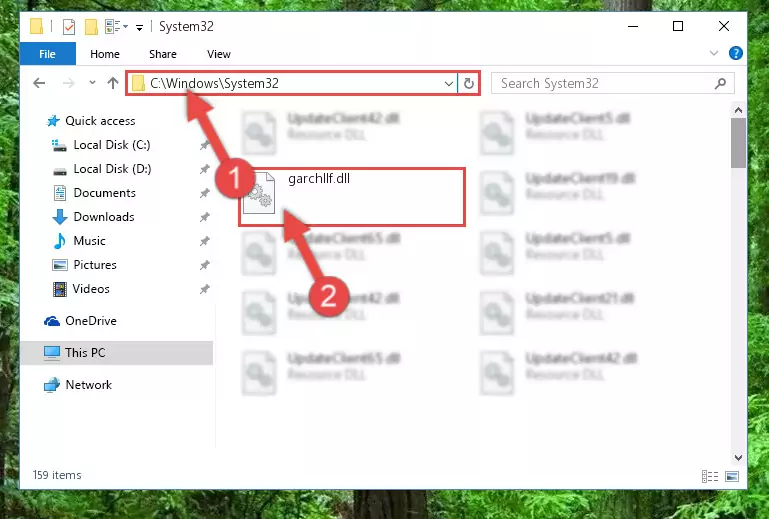Viewport: 769px width, 519px height.
Task: Open Local Disk (C:) in sidebar
Action: (111, 145)
